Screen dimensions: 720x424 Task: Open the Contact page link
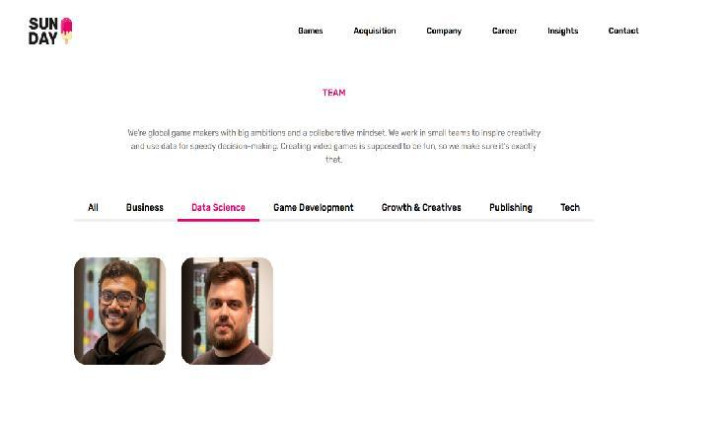pos(623,31)
